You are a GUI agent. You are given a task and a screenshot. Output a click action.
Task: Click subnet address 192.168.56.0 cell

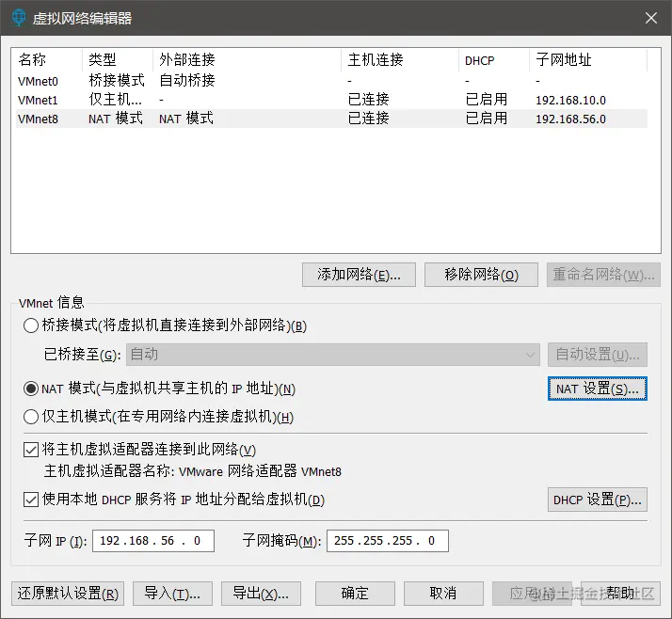(570, 119)
